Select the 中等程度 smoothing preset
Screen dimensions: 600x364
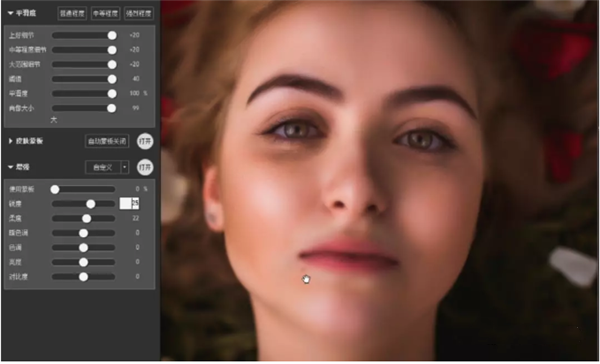pyautogui.click(x=106, y=13)
